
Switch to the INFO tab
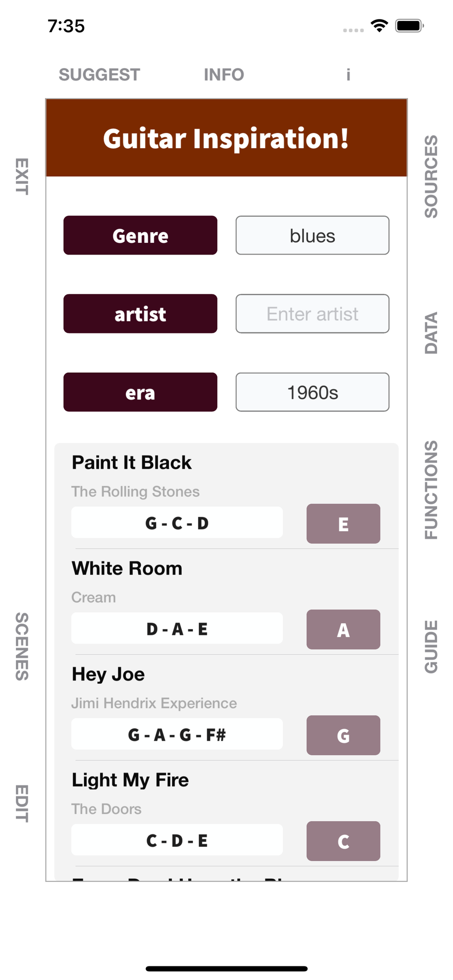point(224,75)
